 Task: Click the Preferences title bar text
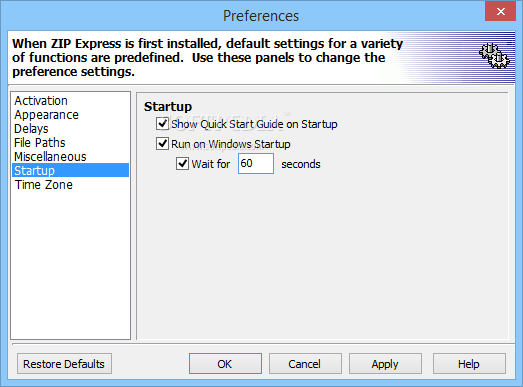[x=261, y=16]
